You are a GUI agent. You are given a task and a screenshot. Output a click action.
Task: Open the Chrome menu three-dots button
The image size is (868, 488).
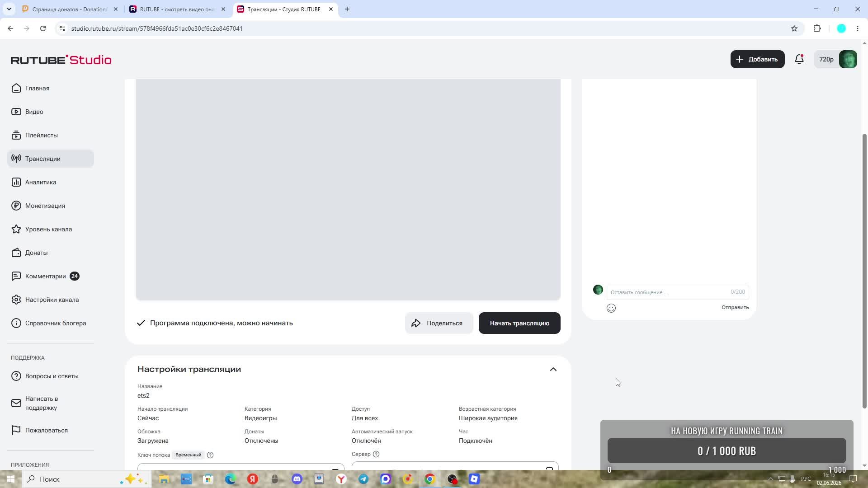[x=858, y=28]
